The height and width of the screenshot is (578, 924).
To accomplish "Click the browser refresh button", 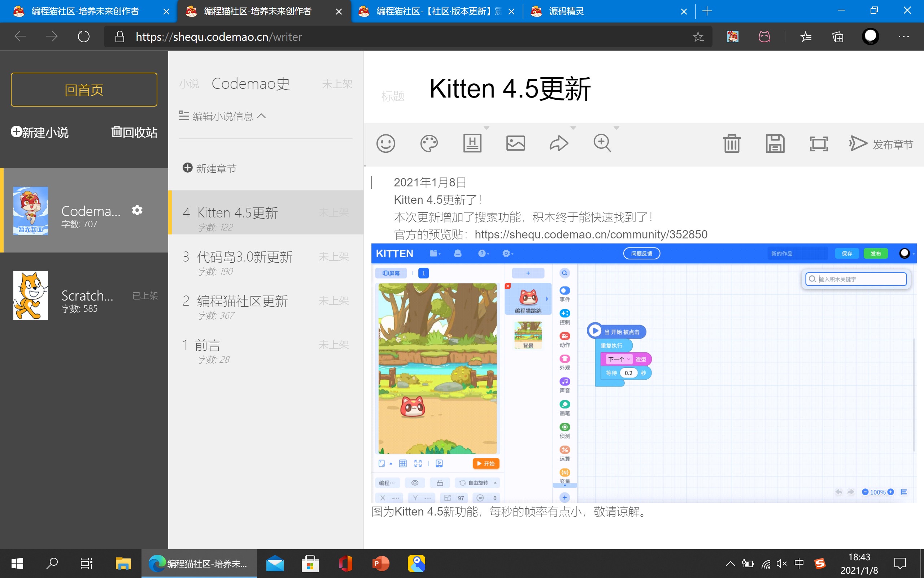I will coord(84,37).
